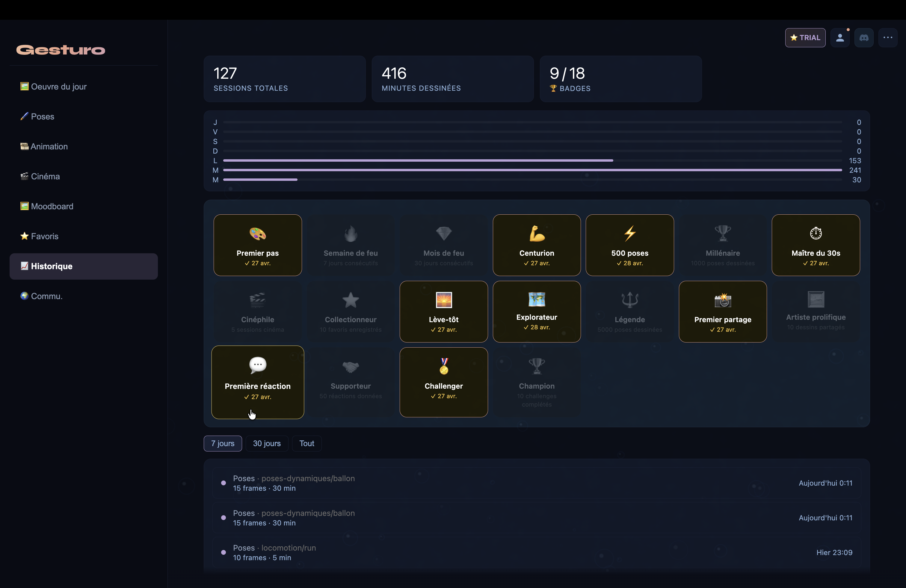This screenshot has height=588, width=906.
Task: Click the Artiste prolifique picture icon
Action: [816, 299]
